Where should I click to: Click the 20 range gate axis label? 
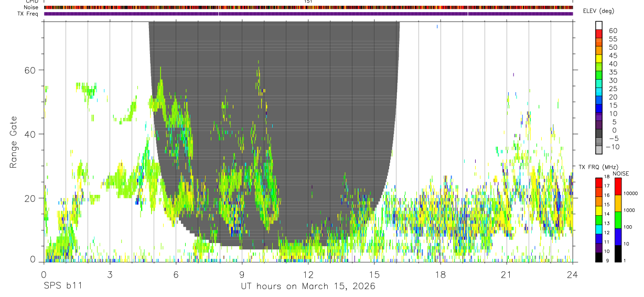click(31, 199)
